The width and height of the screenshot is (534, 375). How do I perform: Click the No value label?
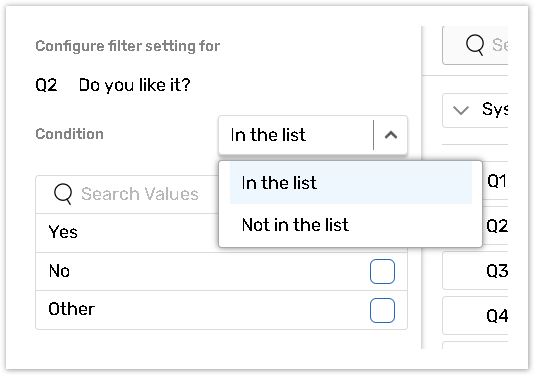(59, 271)
